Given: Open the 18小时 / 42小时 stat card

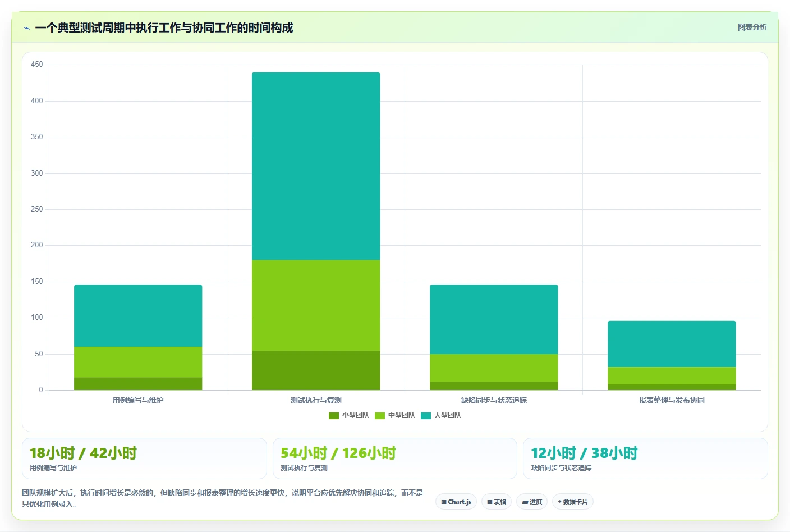Looking at the screenshot, I should 144,458.
